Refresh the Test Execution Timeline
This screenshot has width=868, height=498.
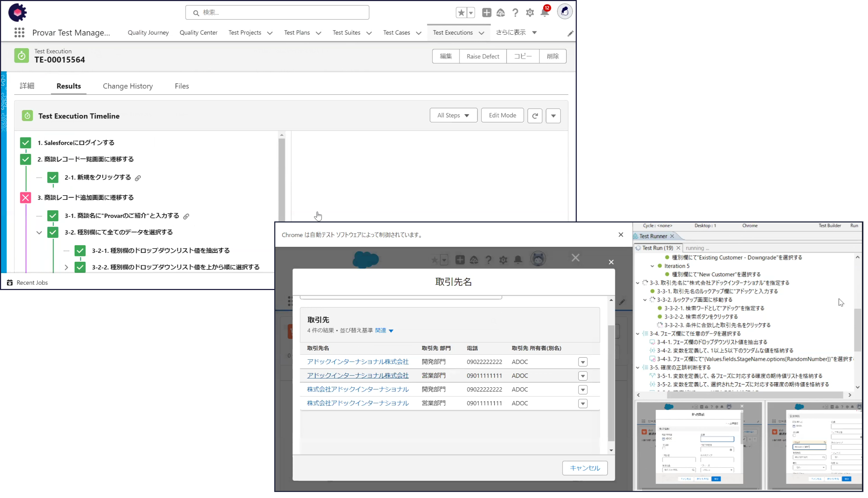[x=535, y=116]
